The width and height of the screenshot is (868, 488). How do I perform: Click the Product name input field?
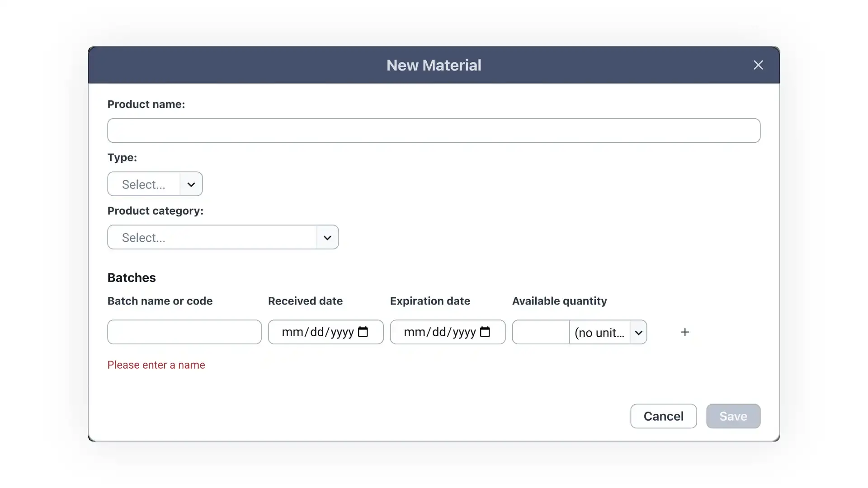coord(434,131)
